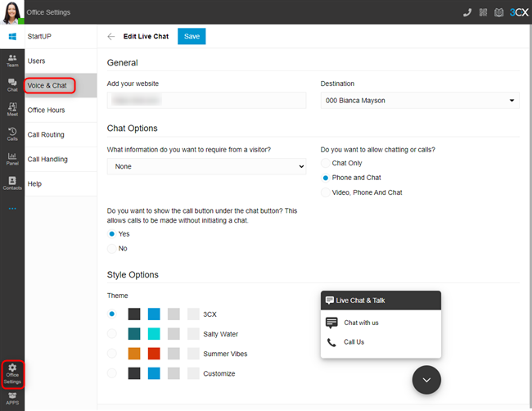This screenshot has height=411, width=532.
Task: Click the Add your website input field
Action: pyautogui.click(x=206, y=101)
